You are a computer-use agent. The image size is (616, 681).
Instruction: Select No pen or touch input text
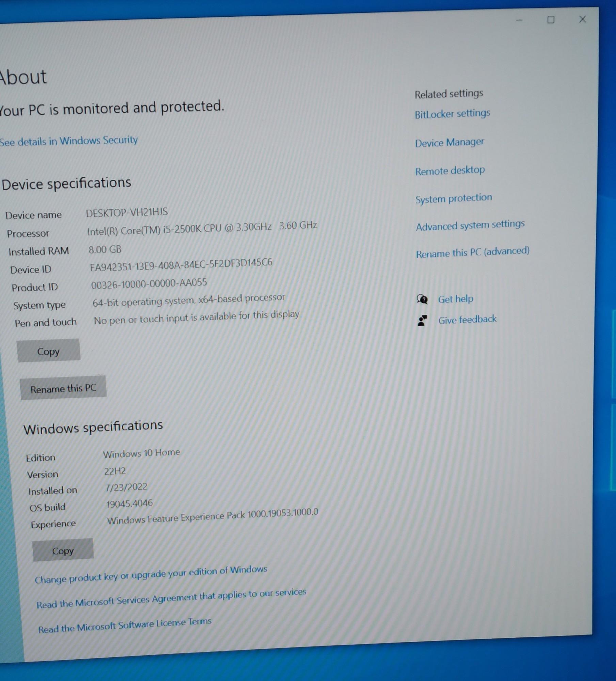[x=196, y=318]
